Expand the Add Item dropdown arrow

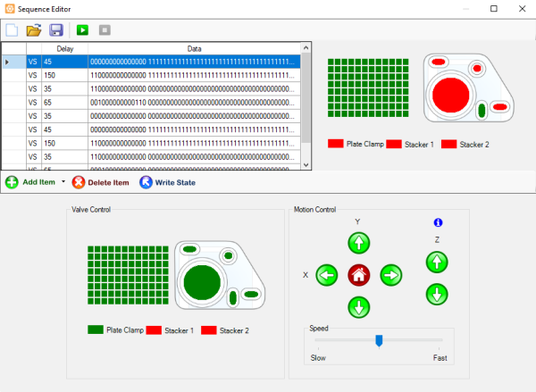click(63, 182)
